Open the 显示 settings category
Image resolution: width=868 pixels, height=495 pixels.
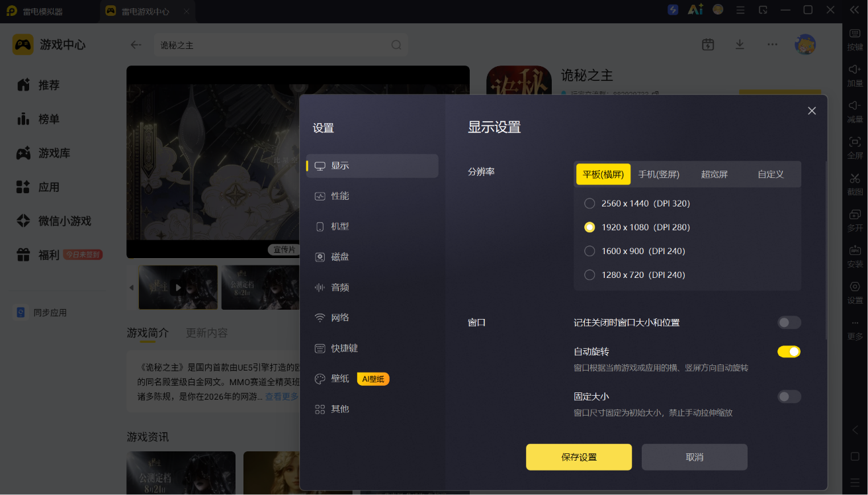pyautogui.click(x=372, y=165)
